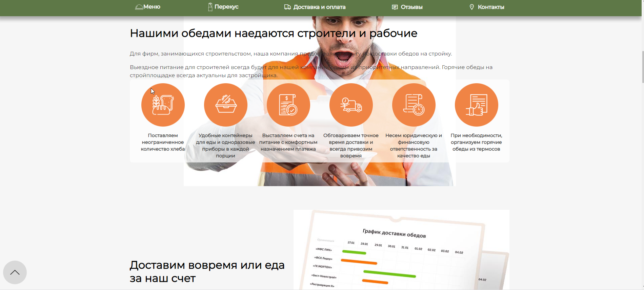
Task: Click the scroll-to-top arrow button
Action: (15, 272)
